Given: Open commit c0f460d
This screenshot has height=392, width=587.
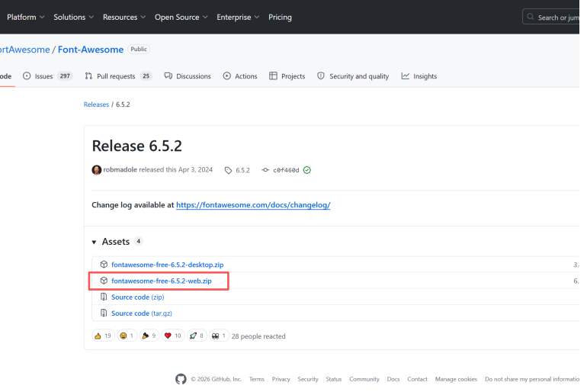Looking at the screenshot, I should [x=286, y=170].
